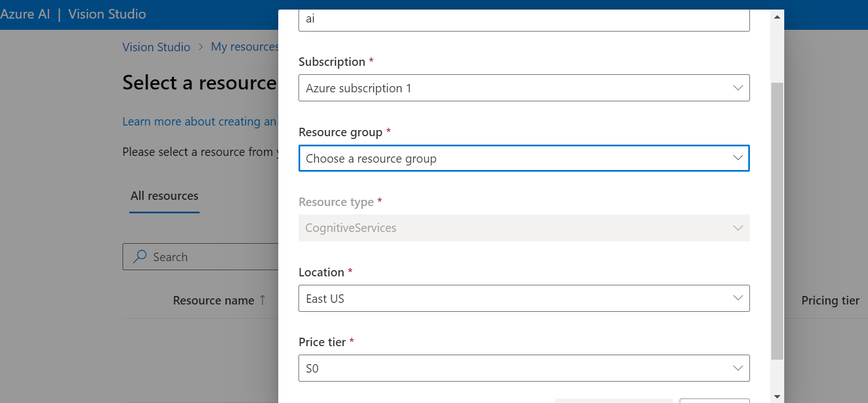This screenshot has width=868, height=403.
Task: Click the Azure AI header link
Action: [25, 14]
